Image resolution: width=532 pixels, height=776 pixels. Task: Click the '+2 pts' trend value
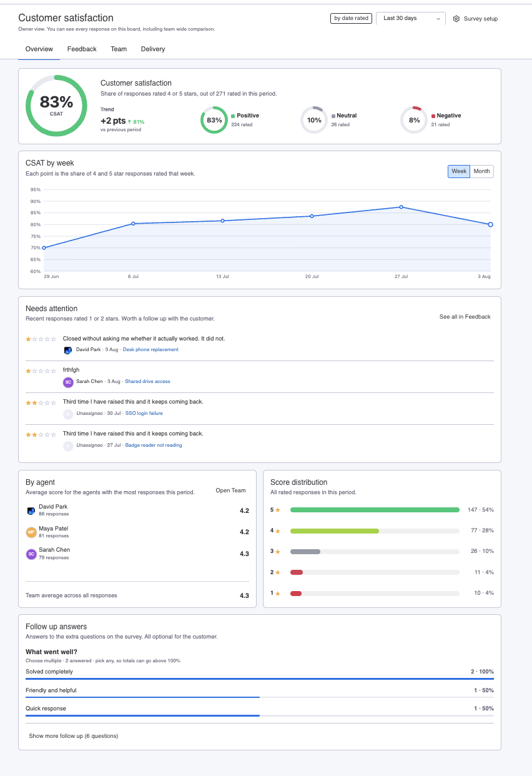113,121
